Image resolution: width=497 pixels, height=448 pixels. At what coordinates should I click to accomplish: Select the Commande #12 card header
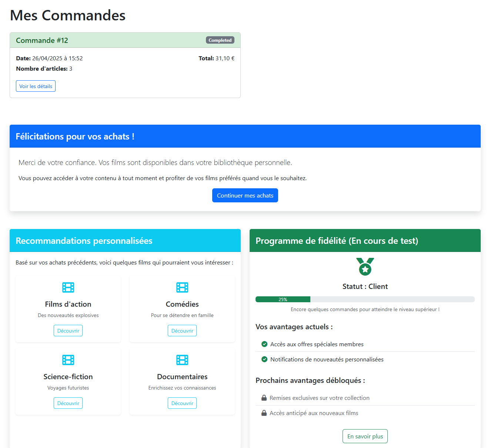[125, 40]
